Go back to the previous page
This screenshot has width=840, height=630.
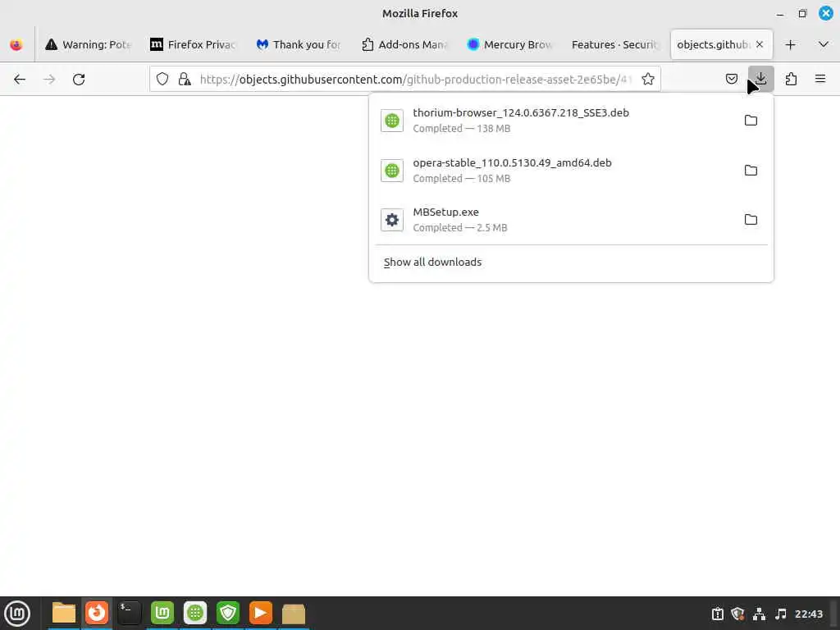coord(20,80)
